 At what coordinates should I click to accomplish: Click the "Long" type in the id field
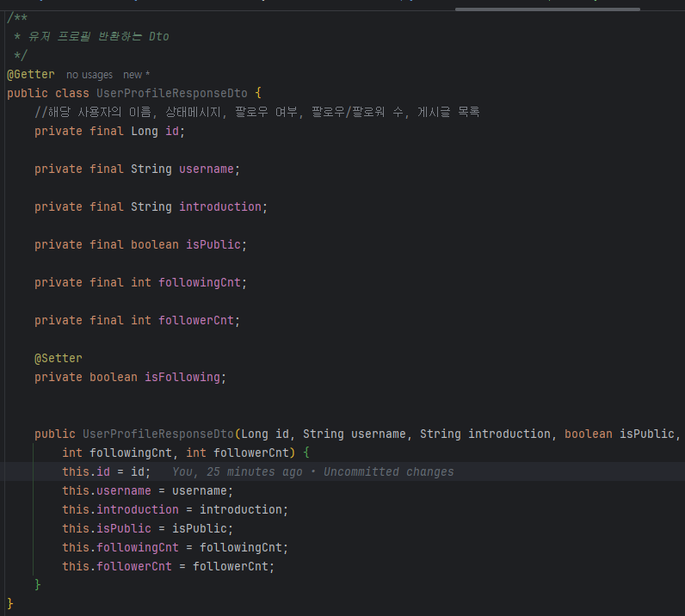[145, 131]
